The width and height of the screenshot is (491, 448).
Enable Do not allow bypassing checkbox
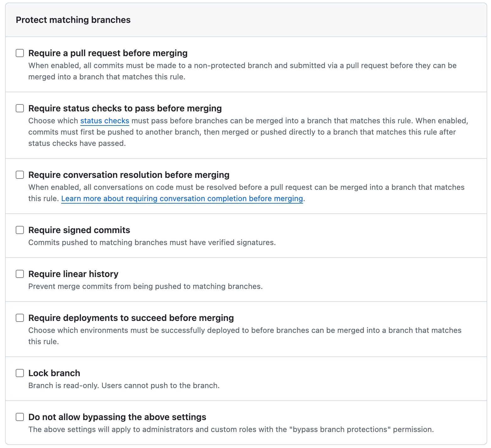20,417
